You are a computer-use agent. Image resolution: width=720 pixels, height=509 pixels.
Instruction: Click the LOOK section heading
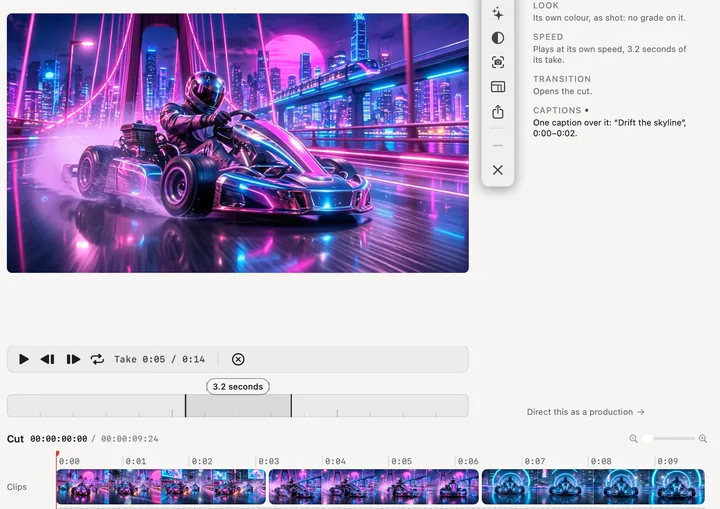[x=546, y=6]
